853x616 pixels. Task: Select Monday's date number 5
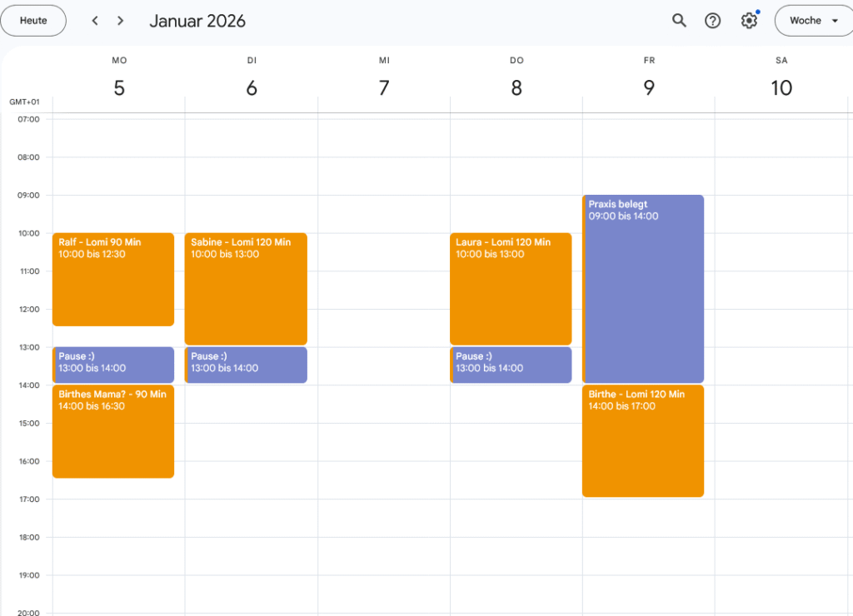119,87
